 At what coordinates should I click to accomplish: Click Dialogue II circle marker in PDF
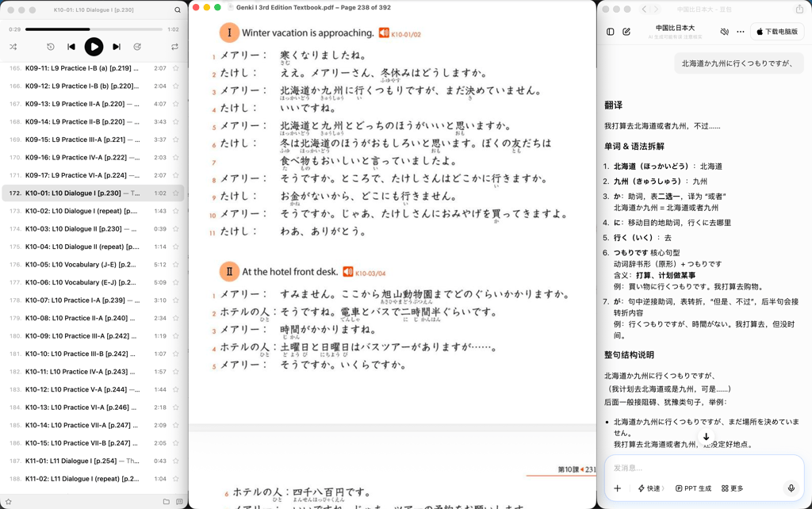click(229, 271)
